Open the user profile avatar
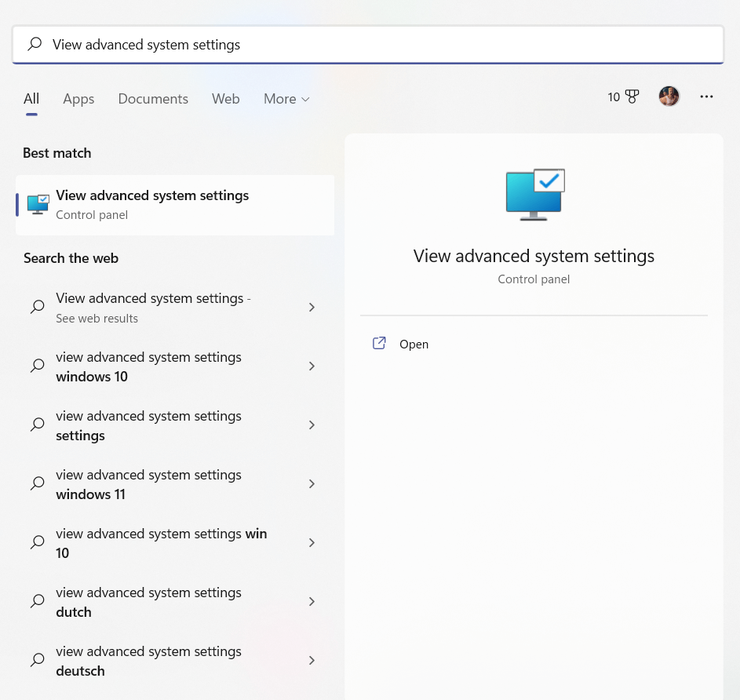 (x=669, y=97)
